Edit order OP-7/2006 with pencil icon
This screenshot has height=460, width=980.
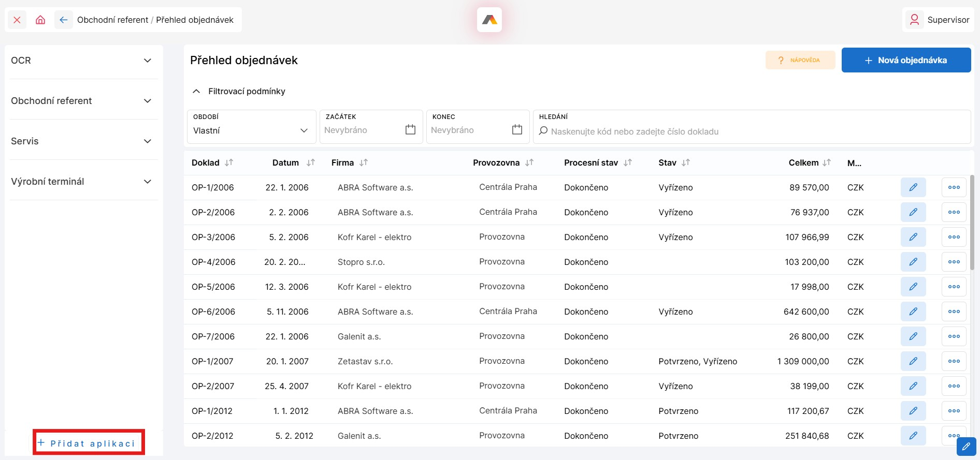pyautogui.click(x=913, y=336)
